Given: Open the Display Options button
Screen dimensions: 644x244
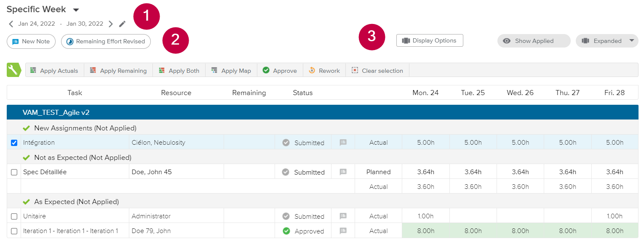Looking at the screenshot, I should [430, 40].
